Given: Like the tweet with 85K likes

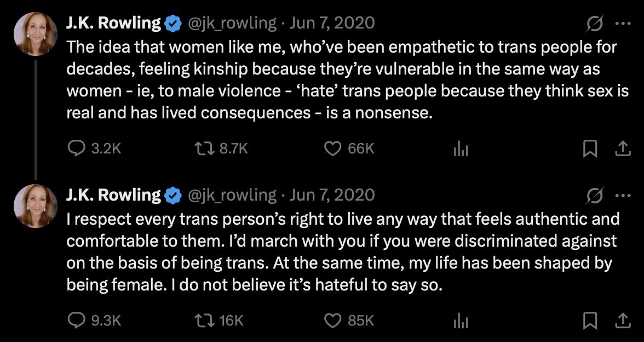Looking at the screenshot, I should pos(334,321).
